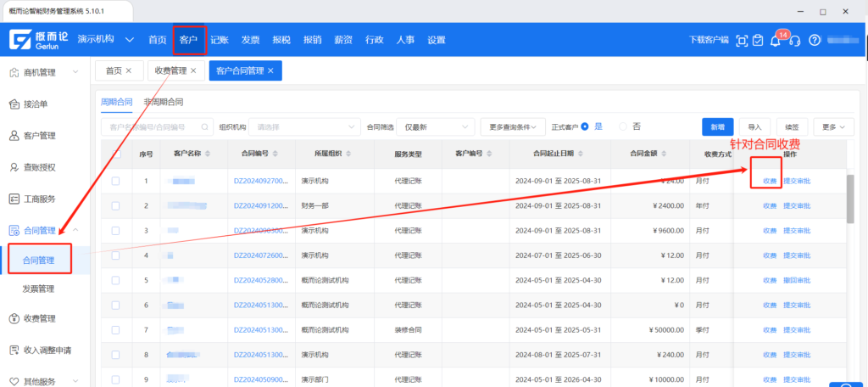Click the Gerlun logo icon
The width and height of the screenshot is (868, 387).
coord(21,39)
